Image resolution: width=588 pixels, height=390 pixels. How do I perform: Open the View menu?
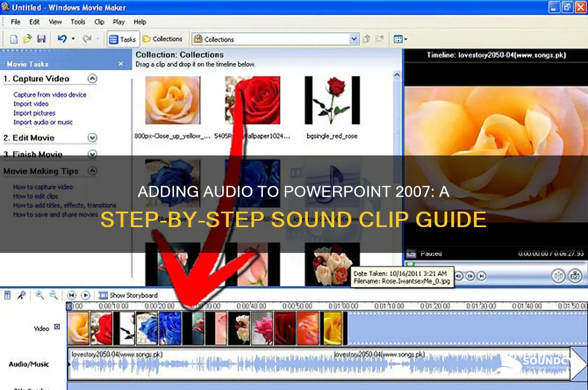pos(55,22)
